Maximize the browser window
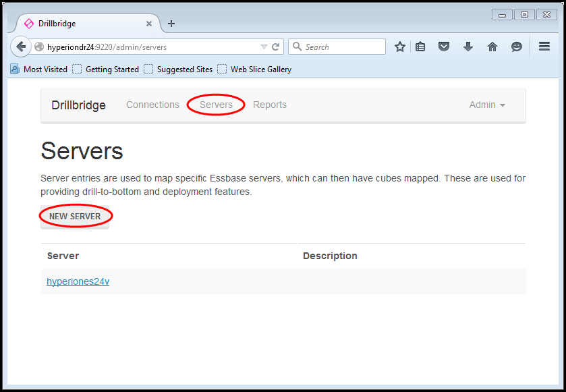 (x=524, y=15)
